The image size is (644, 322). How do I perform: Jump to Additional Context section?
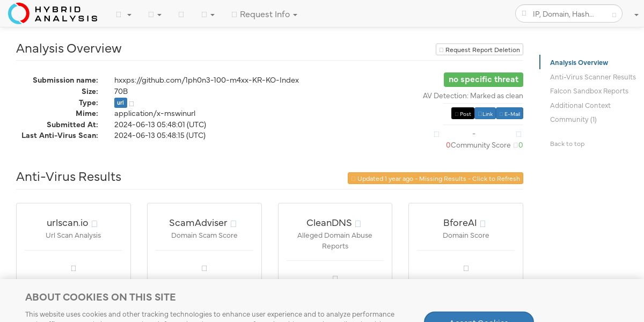pyautogui.click(x=580, y=106)
